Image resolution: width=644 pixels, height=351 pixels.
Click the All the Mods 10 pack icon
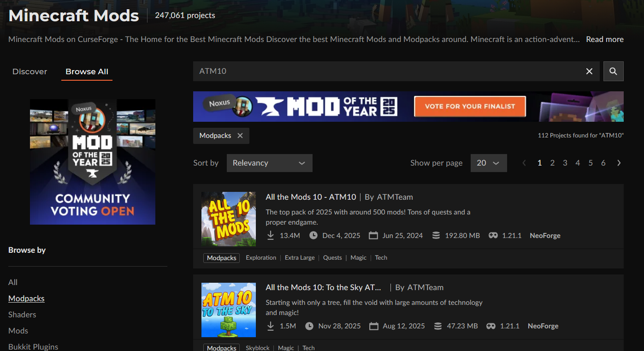(229, 219)
